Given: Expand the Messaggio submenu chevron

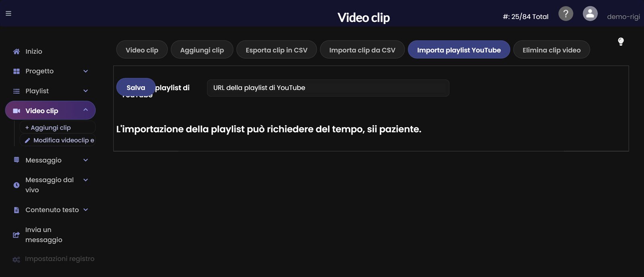Looking at the screenshot, I should tap(85, 160).
